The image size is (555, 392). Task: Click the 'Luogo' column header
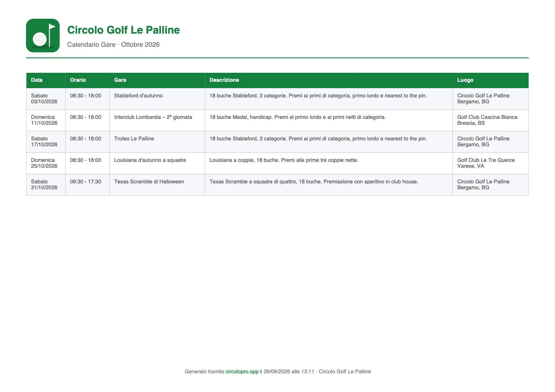pos(490,80)
